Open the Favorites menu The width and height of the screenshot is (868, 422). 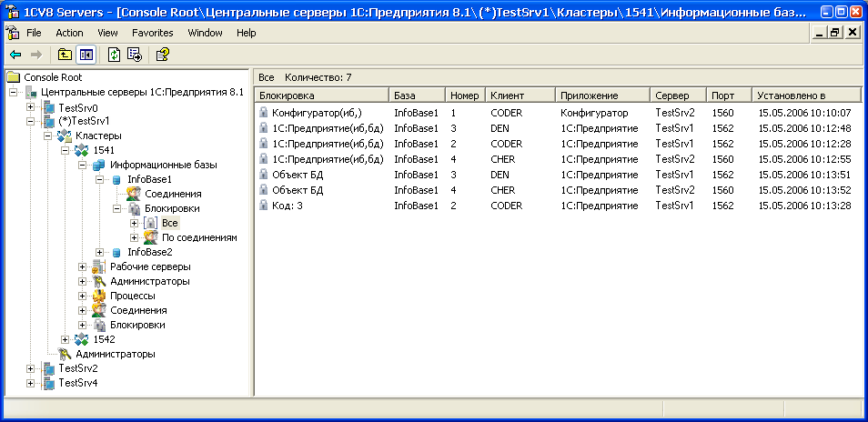pyautogui.click(x=153, y=33)
